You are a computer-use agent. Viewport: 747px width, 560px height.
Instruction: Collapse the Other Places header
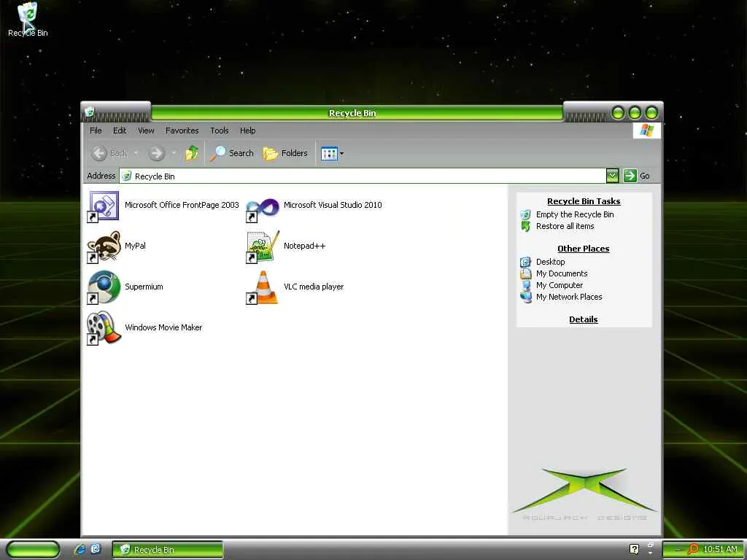click(583, 249)
